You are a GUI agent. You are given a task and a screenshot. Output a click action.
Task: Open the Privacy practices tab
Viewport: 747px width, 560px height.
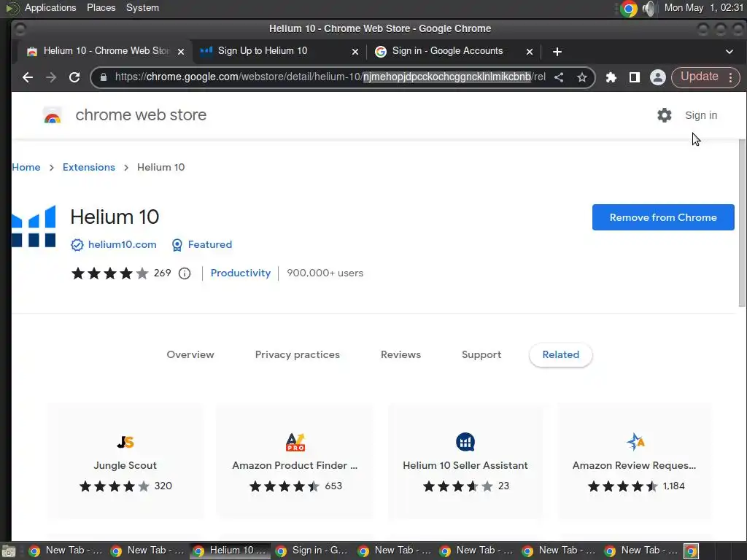click(298, 355)
